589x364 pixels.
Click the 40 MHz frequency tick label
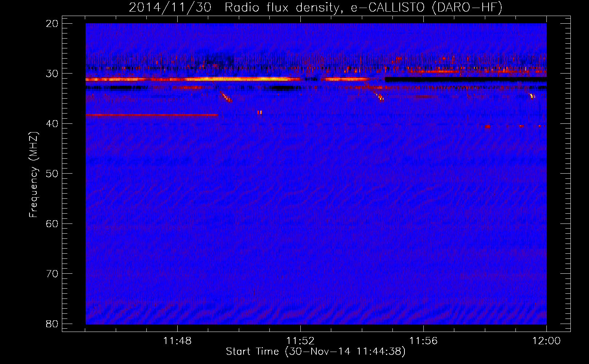pyautogui.click(x=52, y=124)
